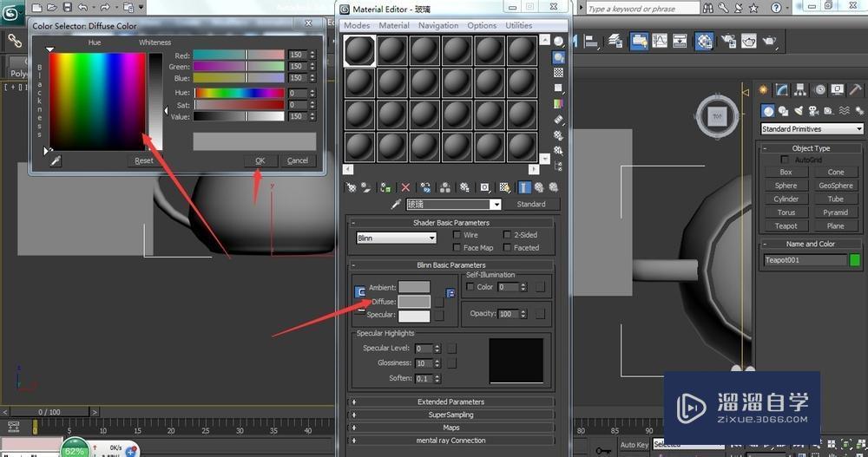Image resolution: width=868 pixels, height=457 pixels.
Task: Expand SuperSampling rollout
Action: tap(450, 415)
